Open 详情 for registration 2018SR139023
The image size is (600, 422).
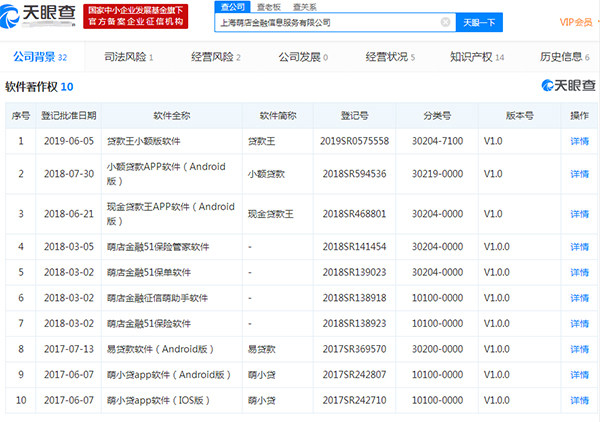coord(579,272)
